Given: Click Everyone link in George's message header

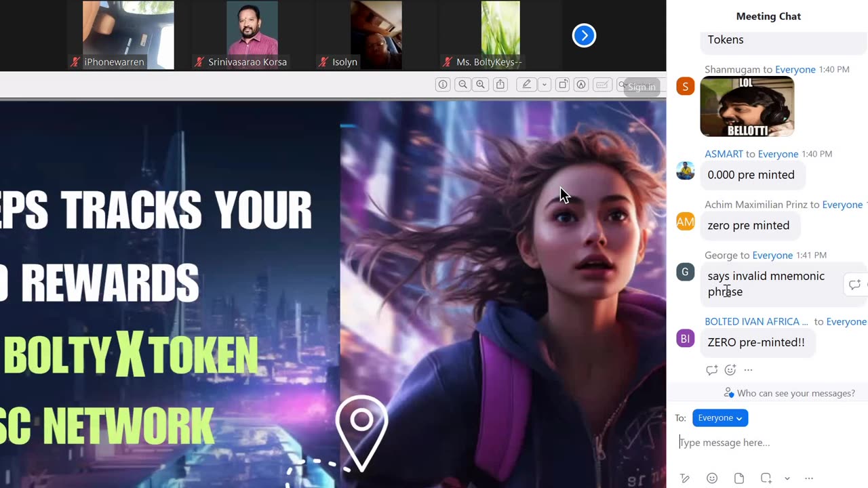Looking at the screenshot, I should 772,255.
